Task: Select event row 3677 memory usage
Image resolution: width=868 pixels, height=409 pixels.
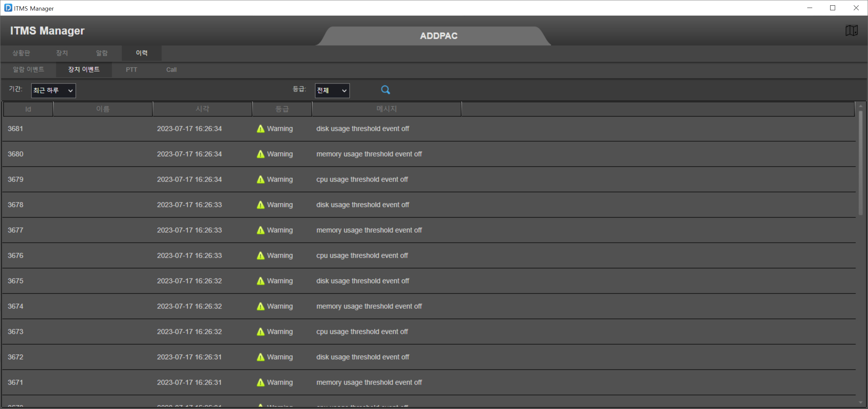Action: (x=369, y=230)
